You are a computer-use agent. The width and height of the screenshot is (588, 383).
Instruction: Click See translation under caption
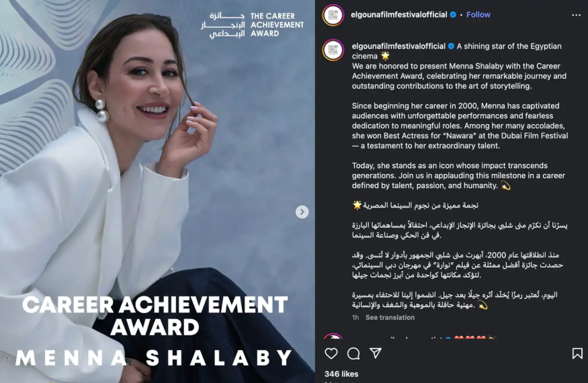pyautogui.click(x=390, y=317)
